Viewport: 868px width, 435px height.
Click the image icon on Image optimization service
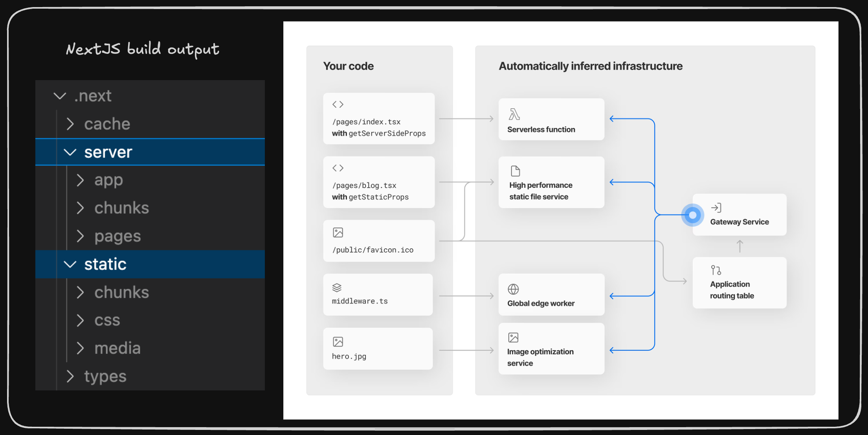pyautogui.click(x=513, y=338)
